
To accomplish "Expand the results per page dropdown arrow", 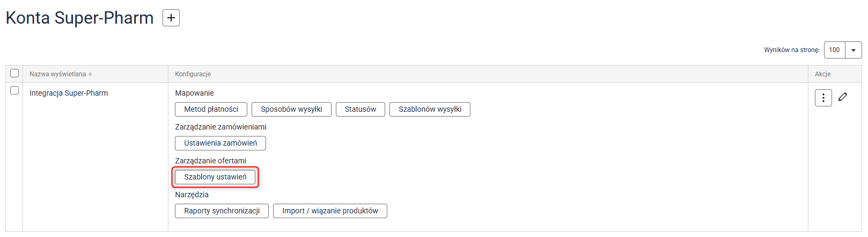I will [x=853, y=50].
